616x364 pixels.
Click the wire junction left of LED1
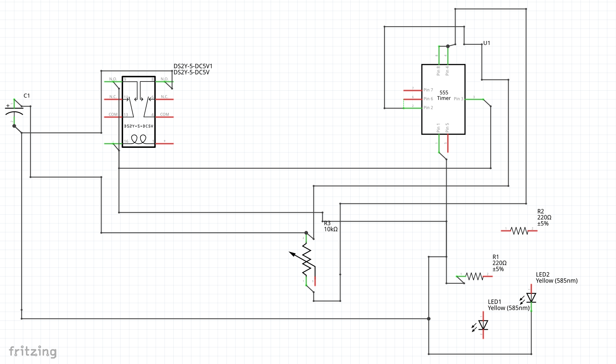pyautogui.click(x=429, y=319)
